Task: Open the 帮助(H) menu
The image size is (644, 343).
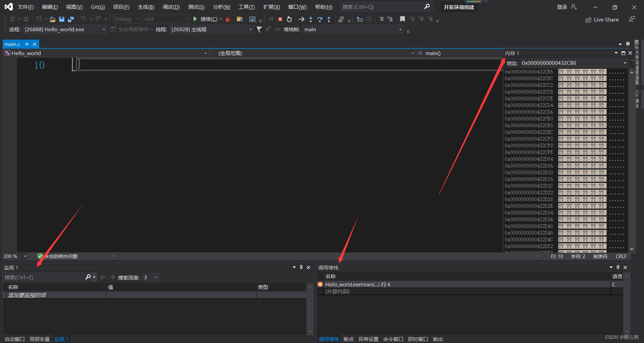Action: click(x=324, y=7)
